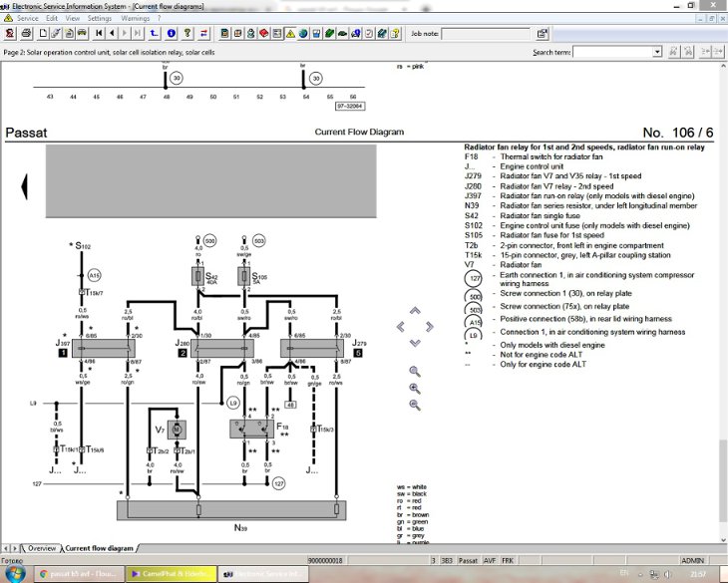Click the blue up-level arrow icon

coord(154,34)
